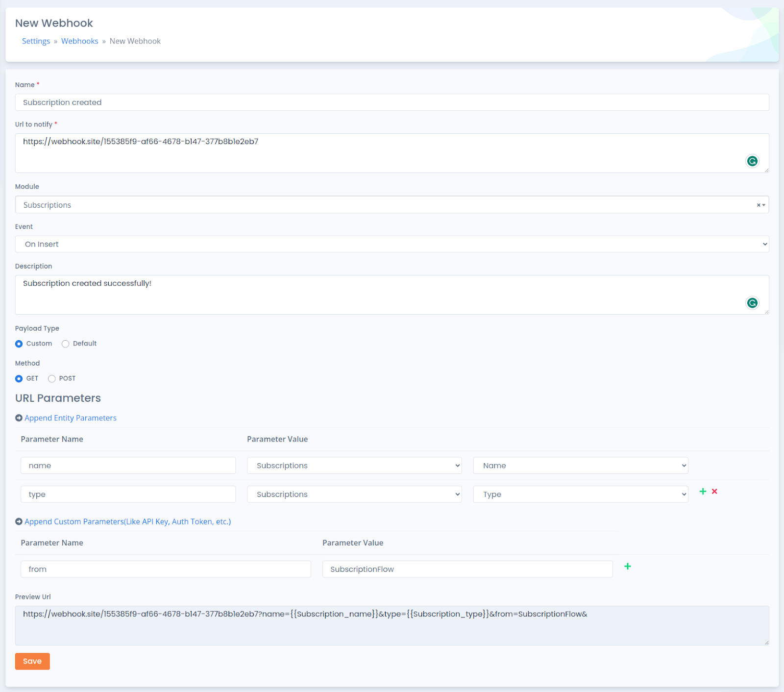Choose GET method
Image resolution: width=784 pixels, height=692 pixels.
19,379
